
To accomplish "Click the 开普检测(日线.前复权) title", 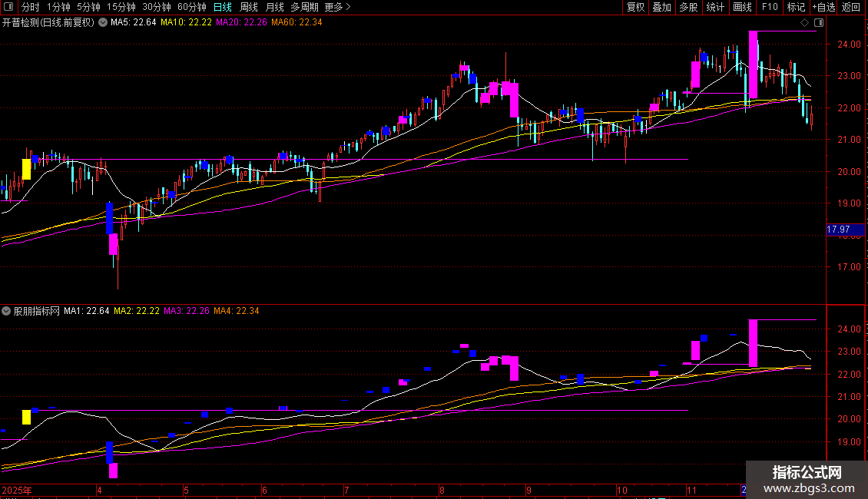I will click(48, 23).
